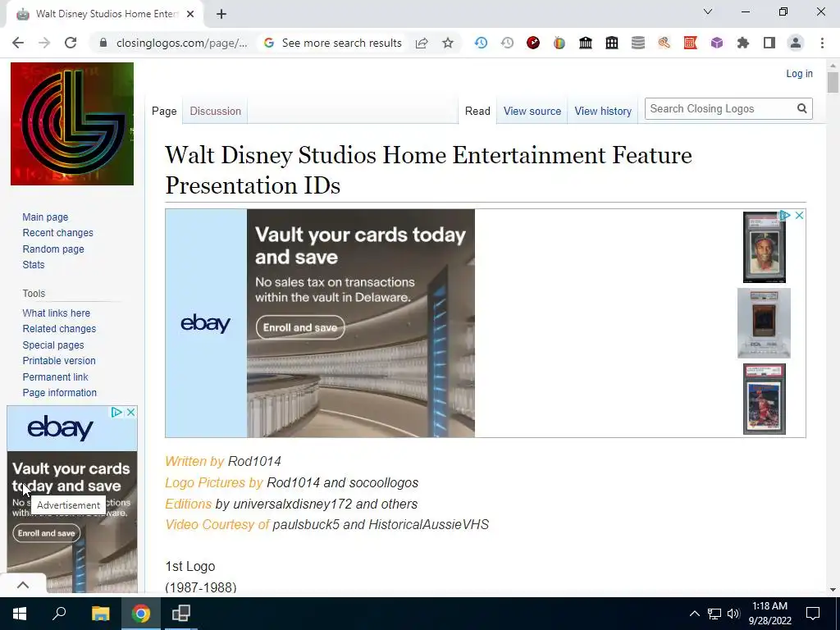Open the purple cube extension icon

pyautogui.click(x=717, y=43)
